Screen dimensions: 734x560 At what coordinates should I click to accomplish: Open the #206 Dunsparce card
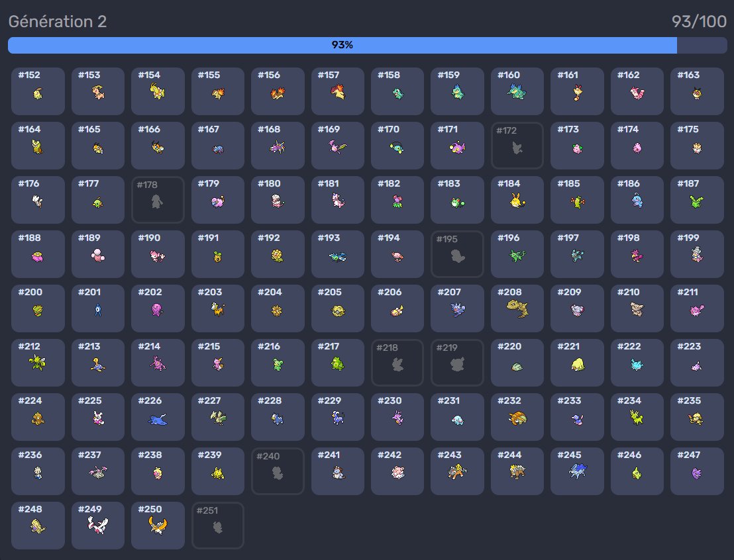click(x=397, y=308)
